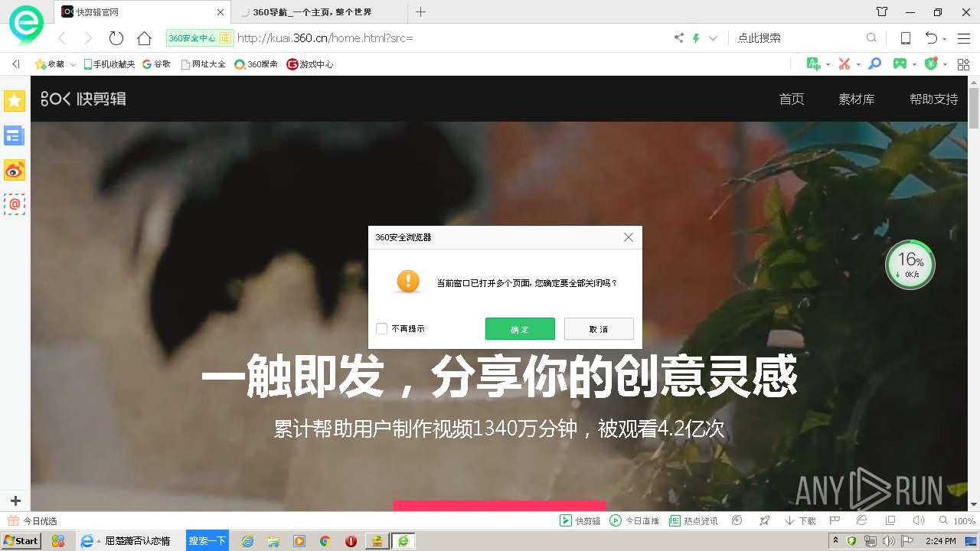Open Weibo icon in sidebar
Image resolution: width=980 pixels, height=551 pixels.
coord(15,170)
